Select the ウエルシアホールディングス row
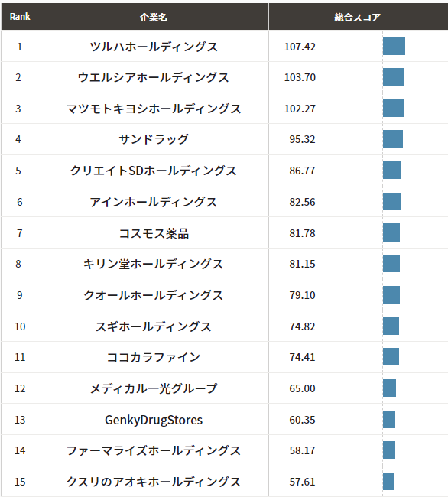 pyautogui.click(x=223, y=77)
